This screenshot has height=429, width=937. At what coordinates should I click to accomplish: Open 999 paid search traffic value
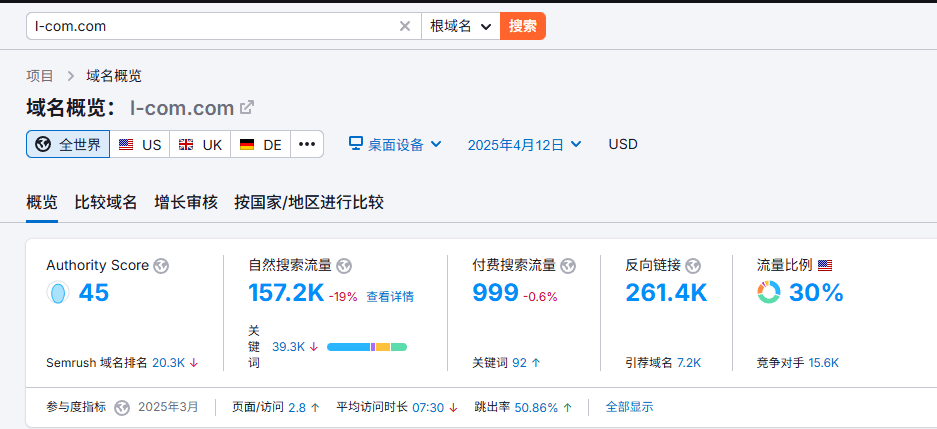click(x=495, y=293)
